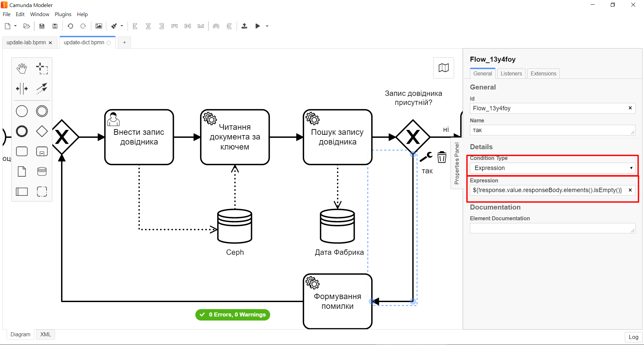
Task: Click the Name text field
Action: [x=550, y=130]
